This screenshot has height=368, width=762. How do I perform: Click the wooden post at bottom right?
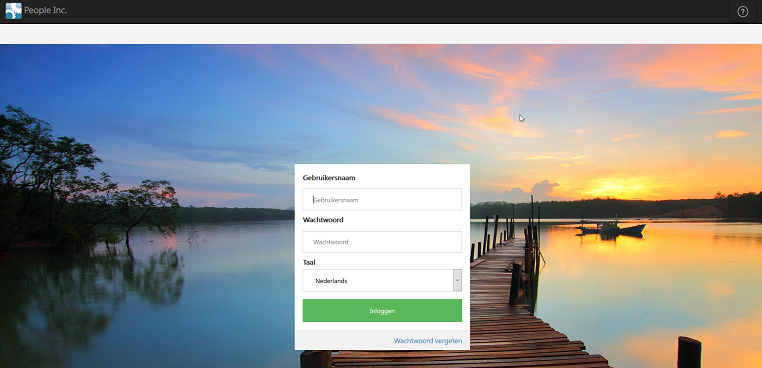[689, 352]
